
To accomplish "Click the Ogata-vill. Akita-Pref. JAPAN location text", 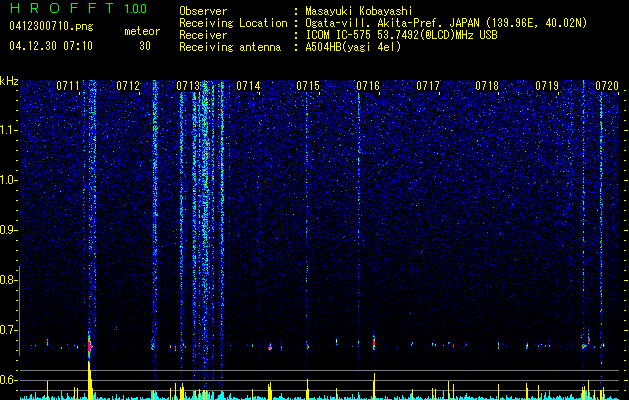I will coord(446,23).
